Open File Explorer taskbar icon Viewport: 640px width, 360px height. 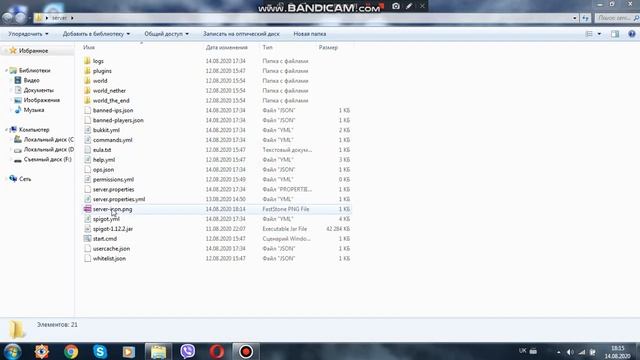158,351
